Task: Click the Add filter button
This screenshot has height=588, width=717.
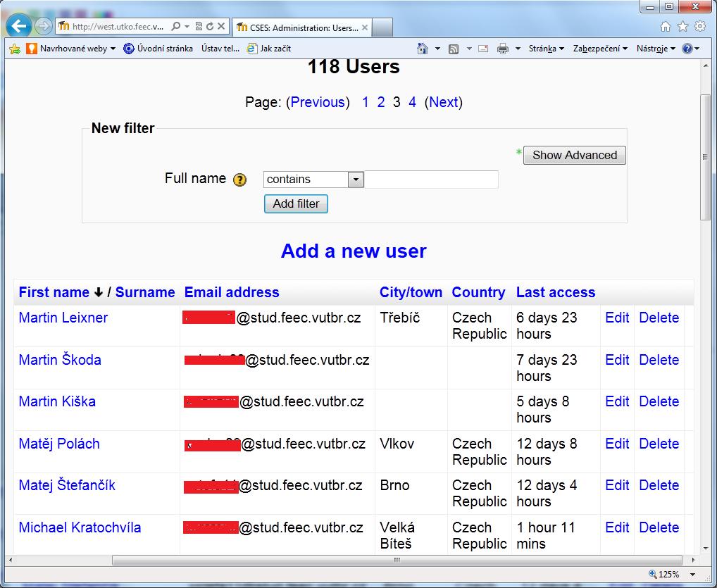Action: 296,204
